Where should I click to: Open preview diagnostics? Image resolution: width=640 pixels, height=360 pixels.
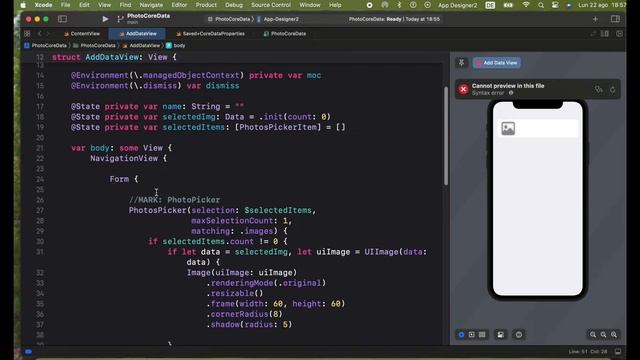coord(599,89)
